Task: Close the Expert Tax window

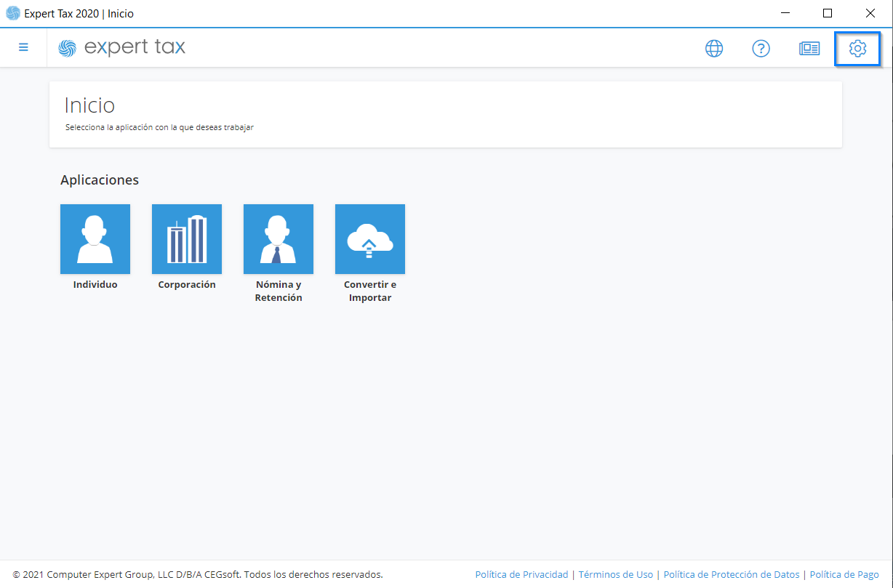Action: pyautogui.click(x=870, y=13)
